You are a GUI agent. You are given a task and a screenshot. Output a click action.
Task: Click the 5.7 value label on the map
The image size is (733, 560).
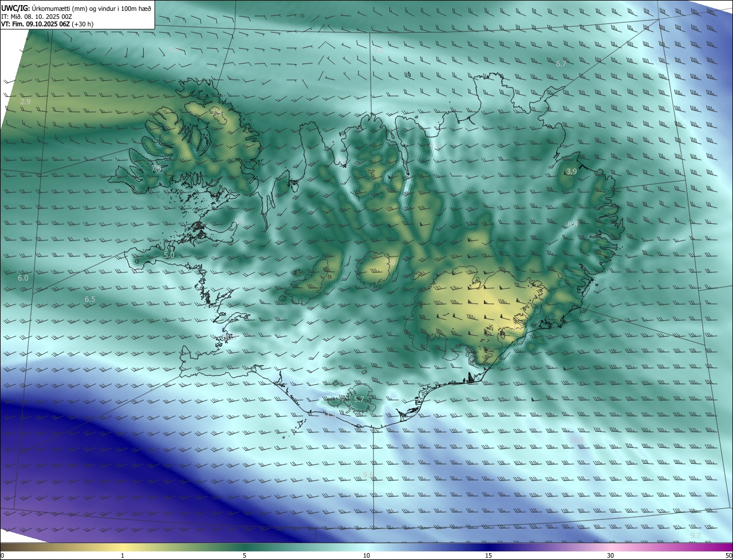click(359, 399)
